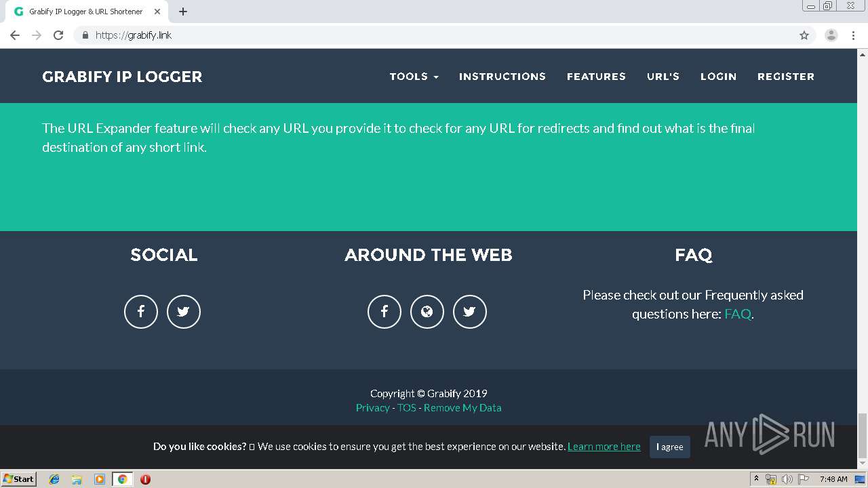Open the URL's nav item
Viewport: 868px width, 488px height.
663,77
